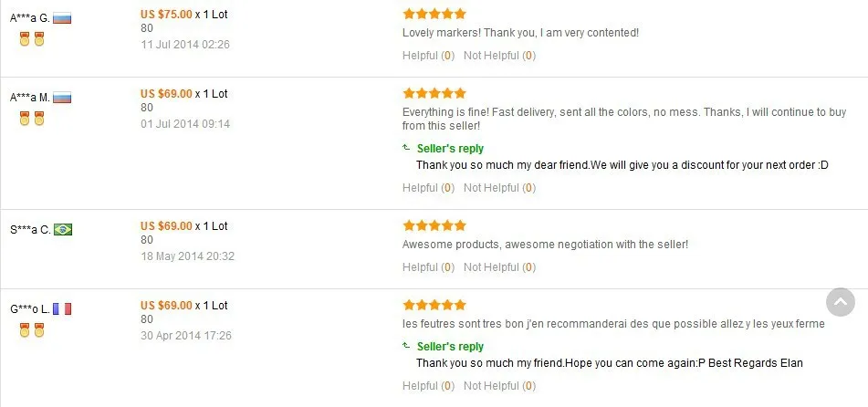Screen dimensions: 868x407
Task: Click the medal badges under G***o L.
Action: click(32, 330)
